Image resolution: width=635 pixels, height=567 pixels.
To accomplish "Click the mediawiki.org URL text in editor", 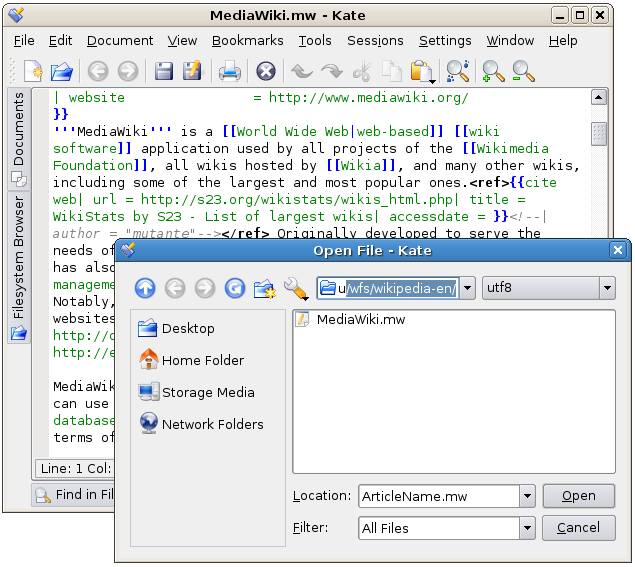I will click(x=368, y=98).
